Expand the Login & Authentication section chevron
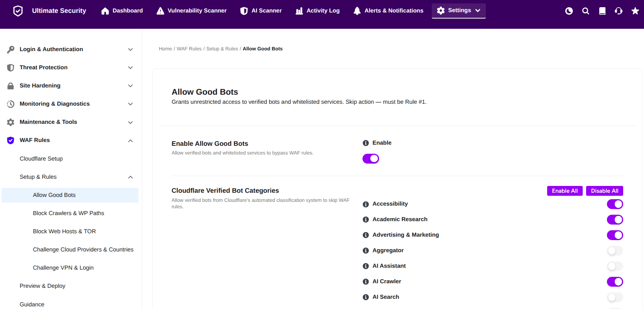The image size is (644, 309). 131,50
